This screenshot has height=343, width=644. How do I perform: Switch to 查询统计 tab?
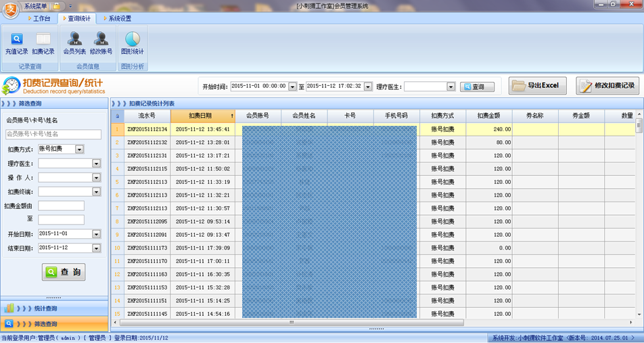pyautogui.click(x=76, y=18)
